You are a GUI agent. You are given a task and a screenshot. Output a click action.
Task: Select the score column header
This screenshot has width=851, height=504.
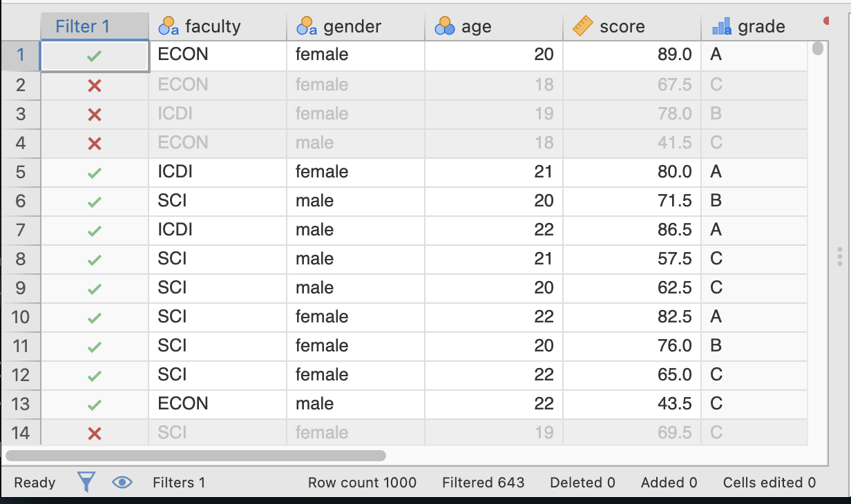622,27
